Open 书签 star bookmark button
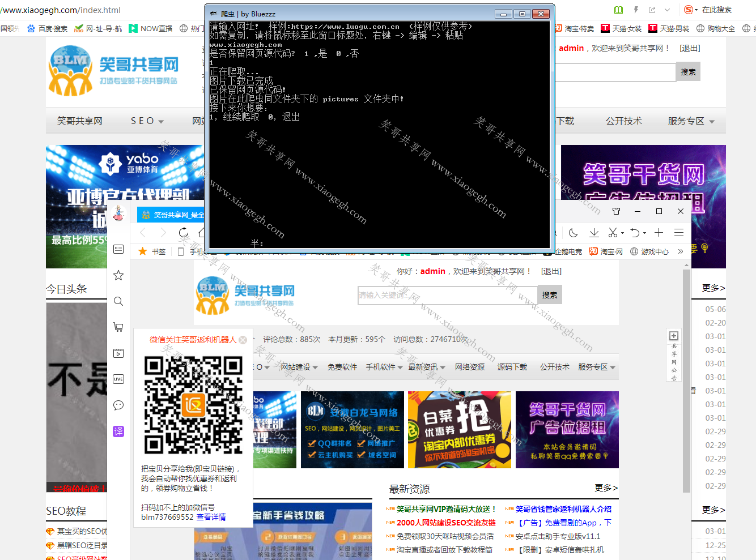Screen dimensions: 756x560 coord(152,251)
